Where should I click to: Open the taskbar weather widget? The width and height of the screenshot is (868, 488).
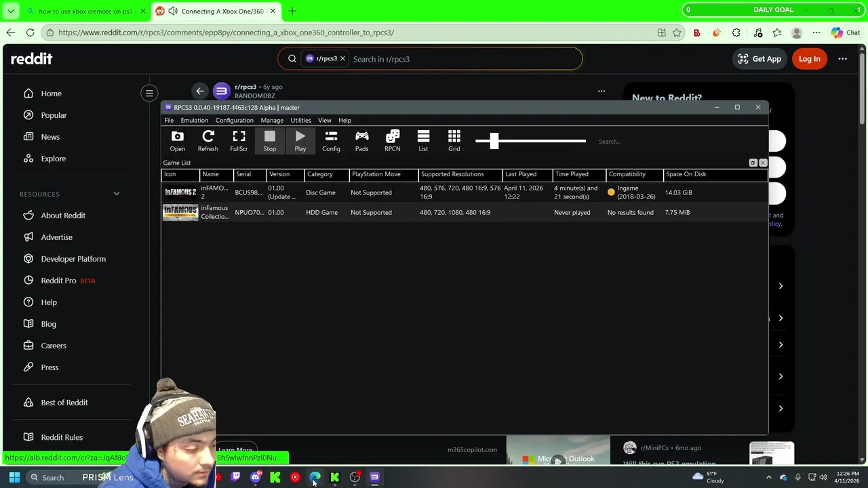coord(709,477)
